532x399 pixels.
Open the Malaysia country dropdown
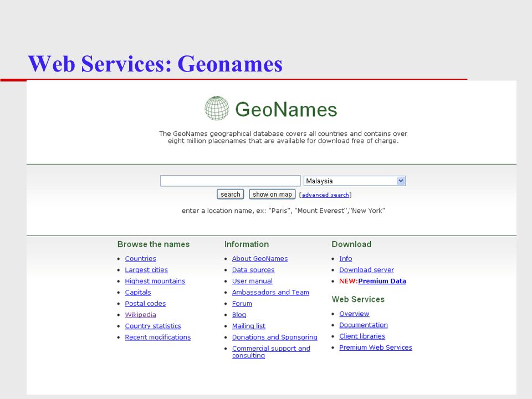click(355, 181)
